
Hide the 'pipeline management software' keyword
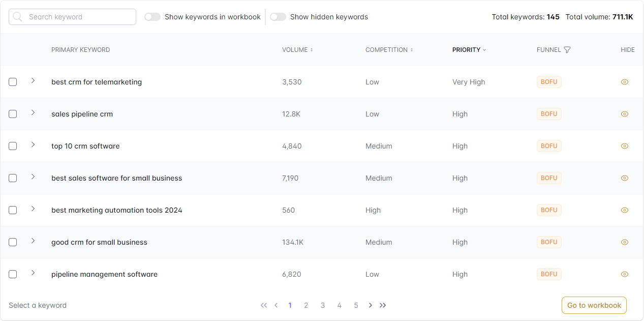[x=624, y=274]
